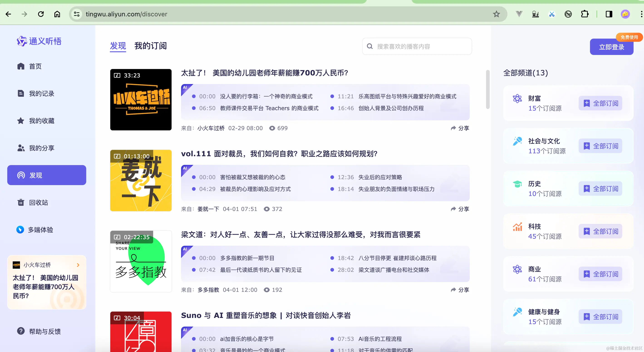Image resolution: width=644 pixels, height=352 pixels.
Task: Jump to 18:42 八分节目停更 chapter
Action: tap(383, 258)
